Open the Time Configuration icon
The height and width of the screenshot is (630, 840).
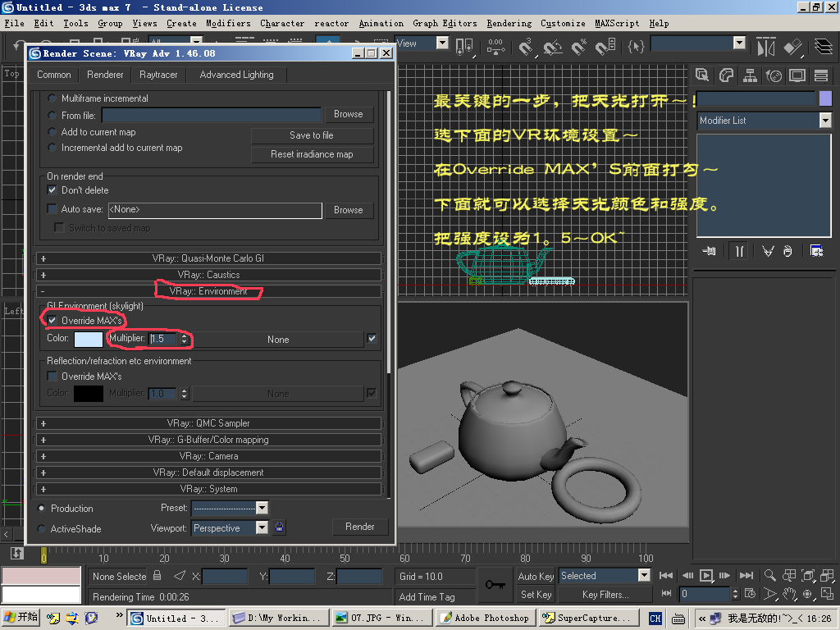point(750,594)
